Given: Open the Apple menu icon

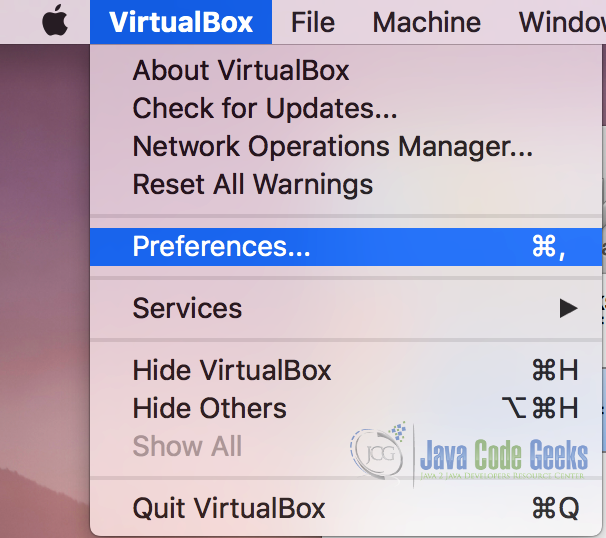Looking at the screenshot, I should (55, 20).
